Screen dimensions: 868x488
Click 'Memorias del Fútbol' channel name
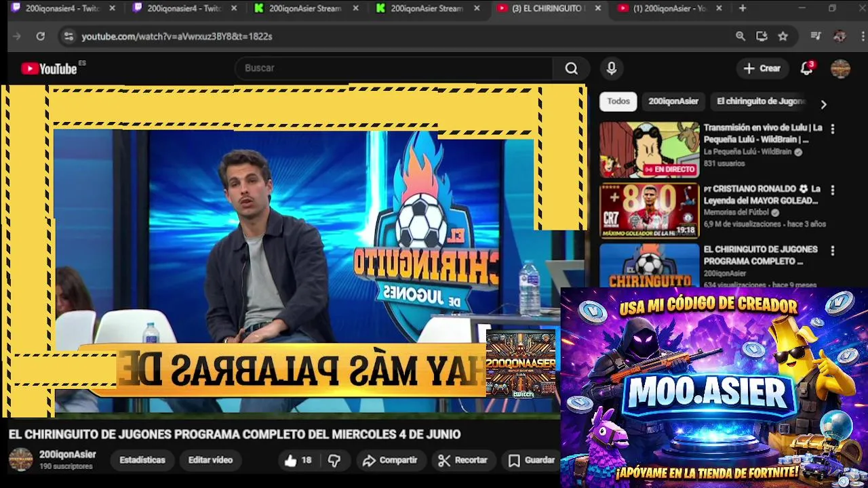point(736,213)
